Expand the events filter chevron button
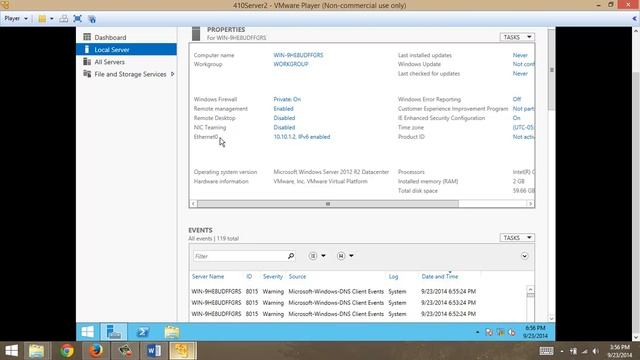 524,256
